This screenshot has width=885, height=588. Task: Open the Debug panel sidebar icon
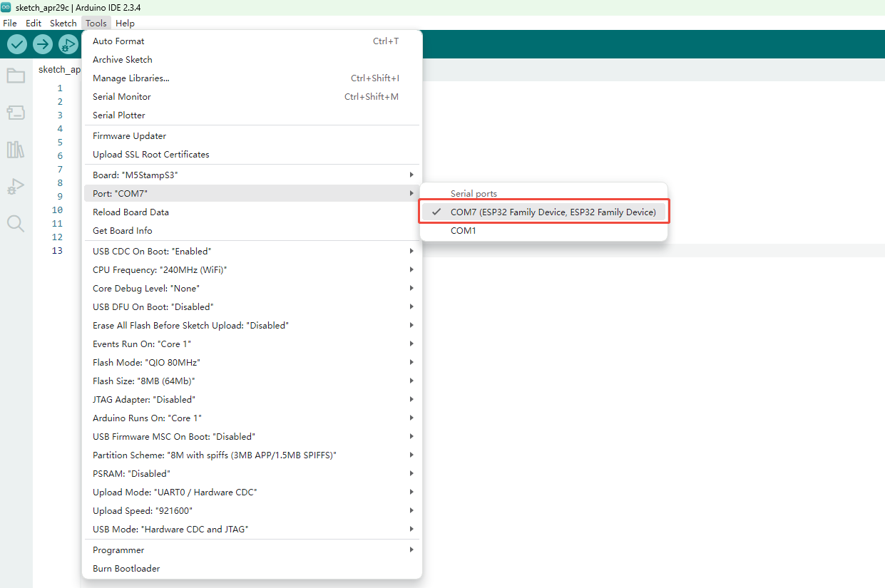tap(16, 187)
